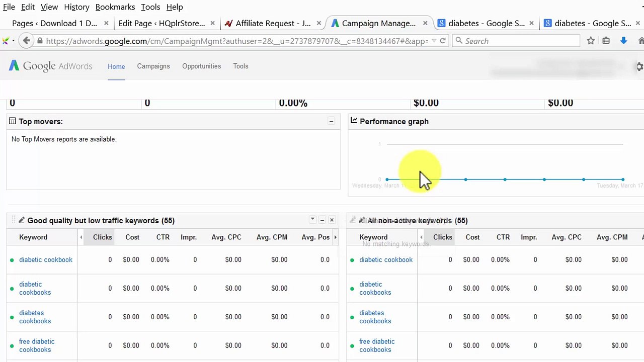Click the Performance graph chart icon
The height and width of the screenshot is (362, 644).
[354, 121]
